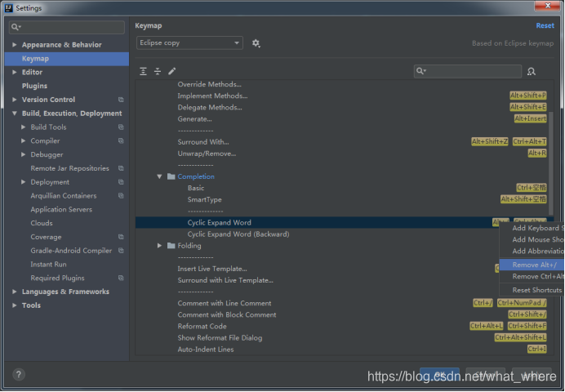The image size is (565, 392).
Task: Click the project-level icon beside Build Tools
Action: (x=121, y=127)
